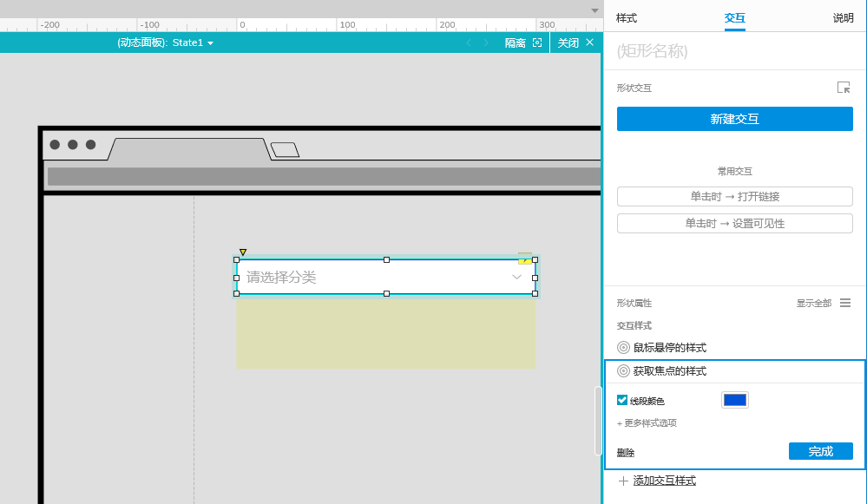
Task: Toggle 隔离 isolate mode
Action: point(523,43)
